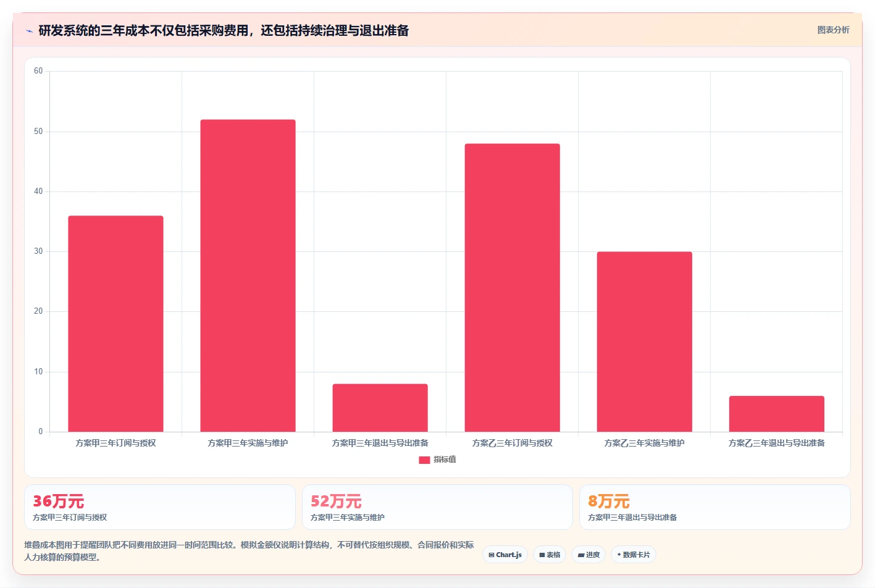
Task: Click the card title 研发系统的三年成本
Action: click(x=224, y=30)
